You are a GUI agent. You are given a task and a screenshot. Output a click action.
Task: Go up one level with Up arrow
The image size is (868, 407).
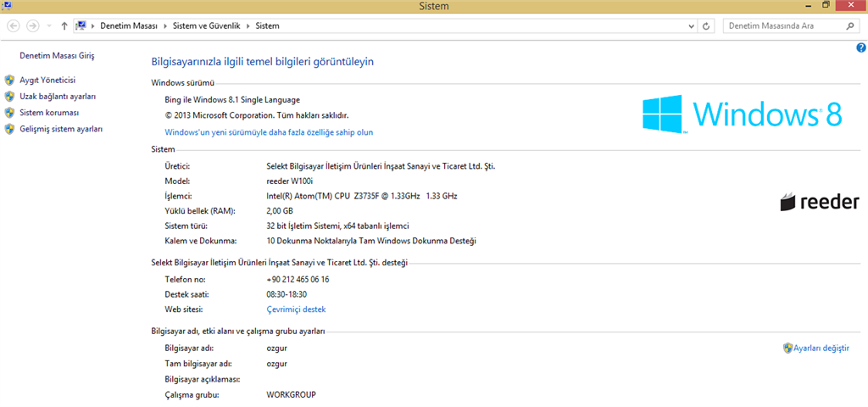click(64, 26)
